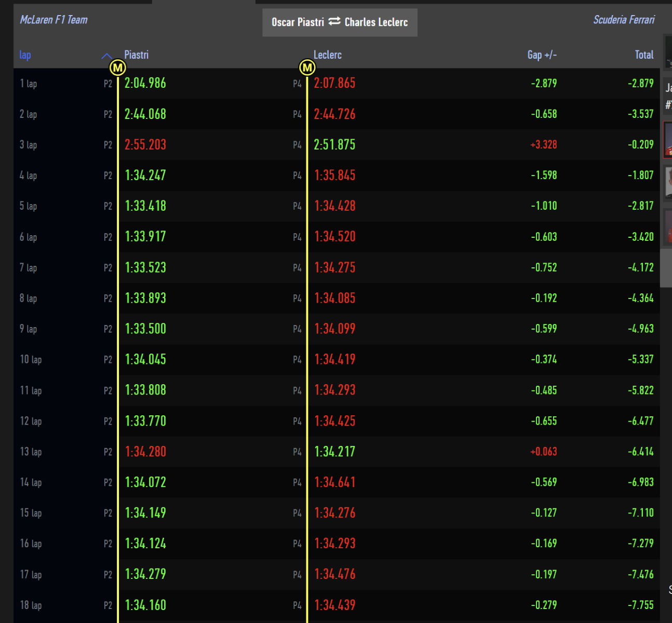Swap drivers using Oscar Piastri/Charles Leclerc button
672x623 pixels.
coord(340,22)
